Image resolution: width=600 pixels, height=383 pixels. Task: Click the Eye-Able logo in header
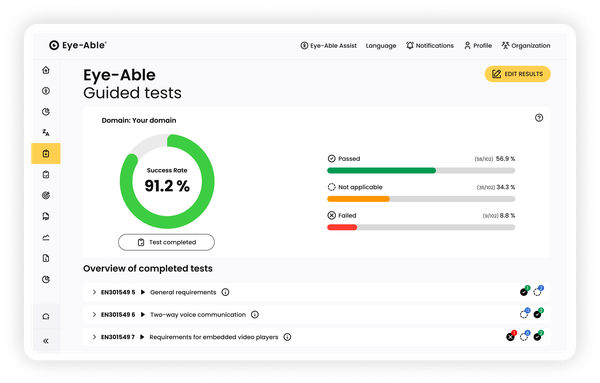click(78, 45)
